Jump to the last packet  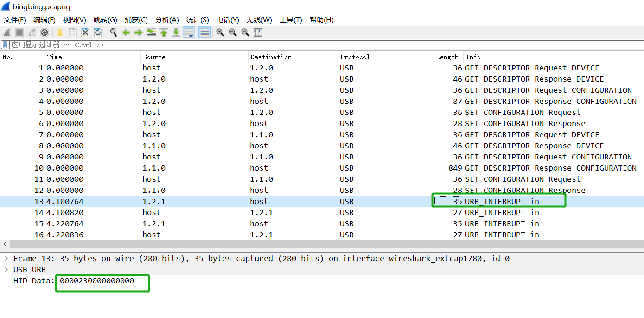point(176,32)
